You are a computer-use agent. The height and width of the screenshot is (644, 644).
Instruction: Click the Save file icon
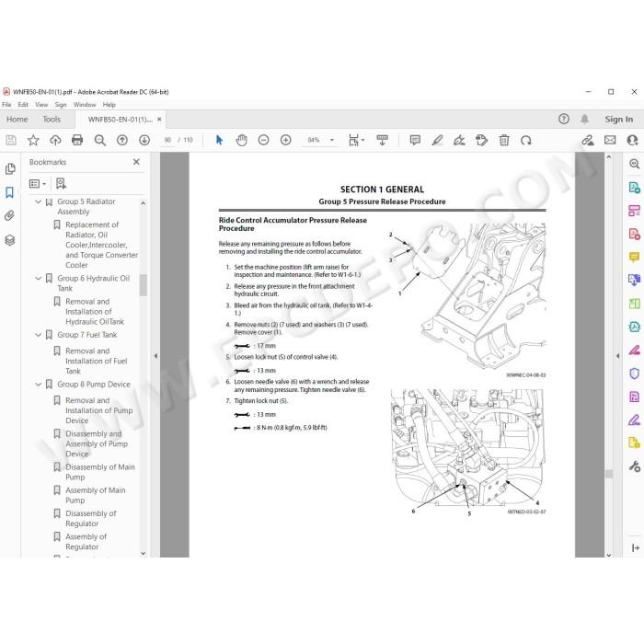point(11,141)
